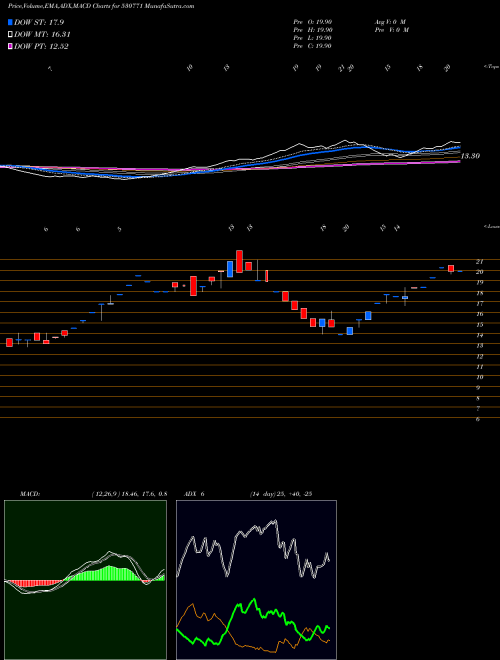Click the 'Avg V: 0 M' label
The height and width of the screenshot is (660, 500).
tap(390, 22)
